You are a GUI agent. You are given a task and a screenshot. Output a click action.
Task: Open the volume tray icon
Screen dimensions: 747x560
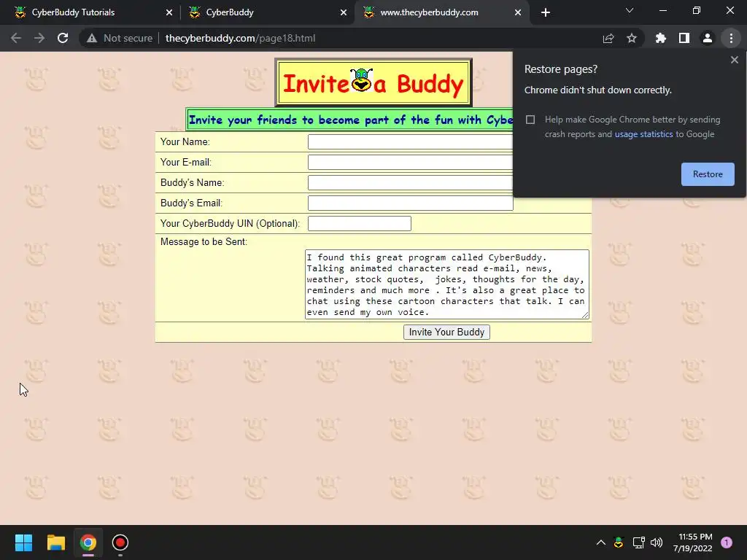(657, 542)
